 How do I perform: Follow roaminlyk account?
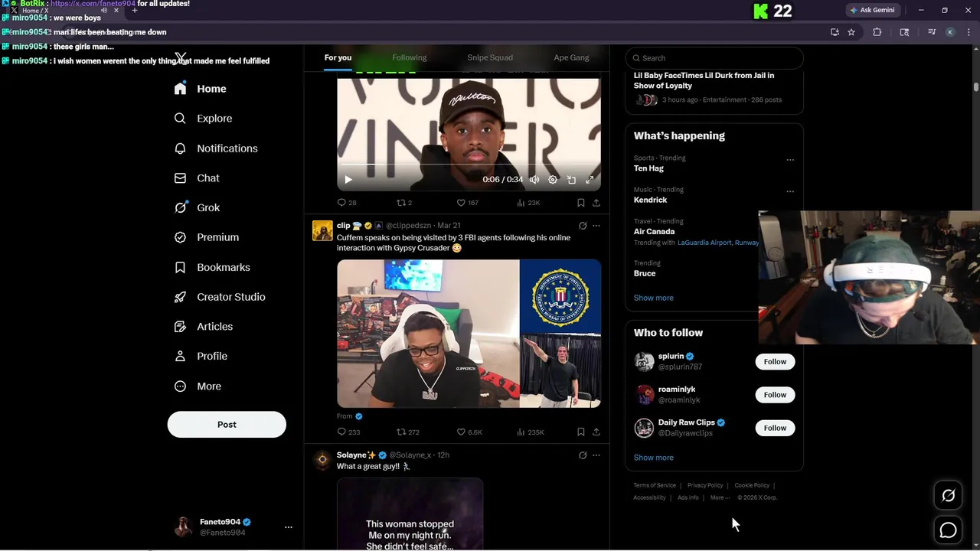tap(775, 395)
